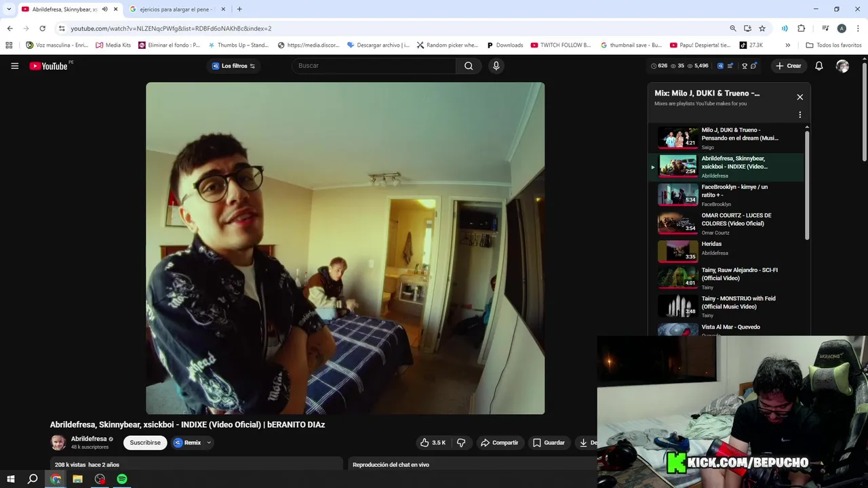Open Spotify from the taskbar
This screenshot has width=868, height=488.
pyautogui.click(x=122, y=479)
